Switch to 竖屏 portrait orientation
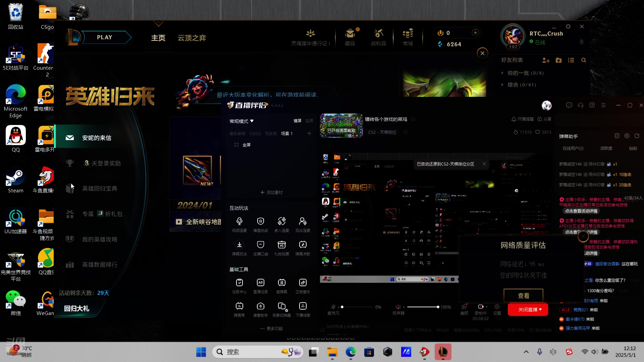 point(309,121)
